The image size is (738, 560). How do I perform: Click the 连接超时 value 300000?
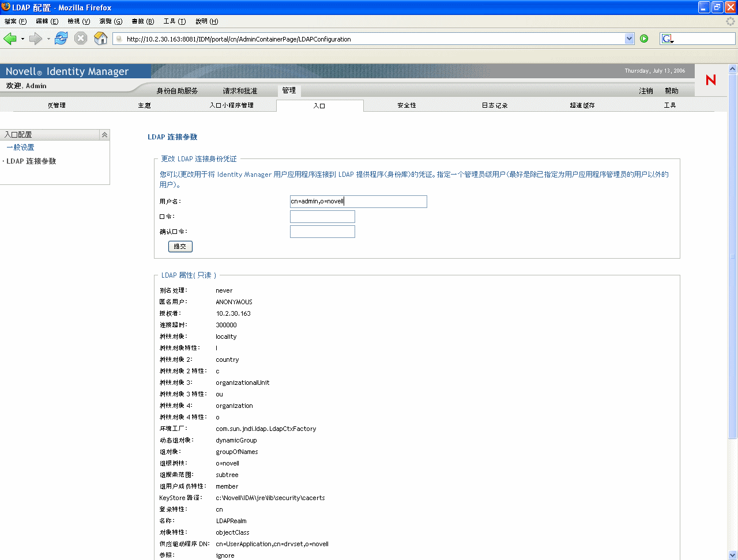tap(226, 325)
